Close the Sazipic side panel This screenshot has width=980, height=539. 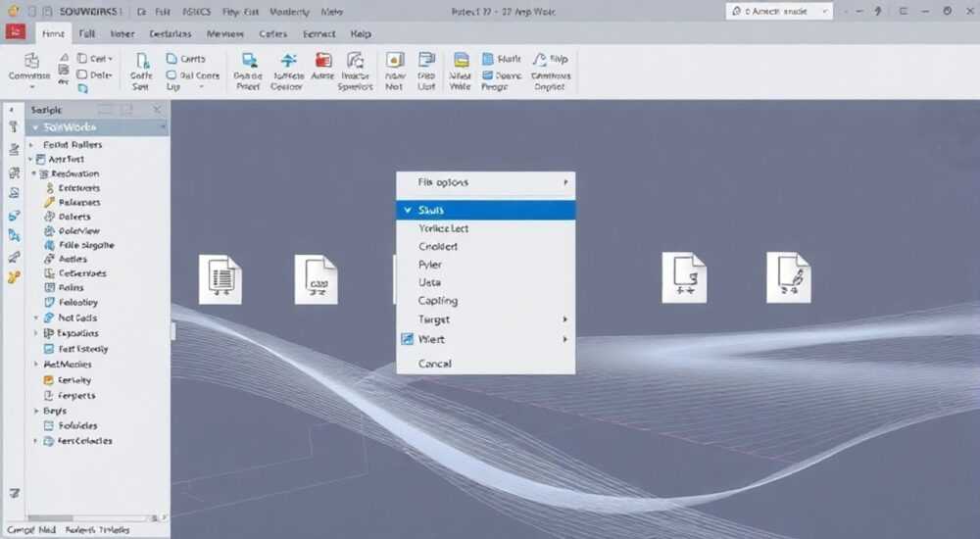[x=157, y=110]
